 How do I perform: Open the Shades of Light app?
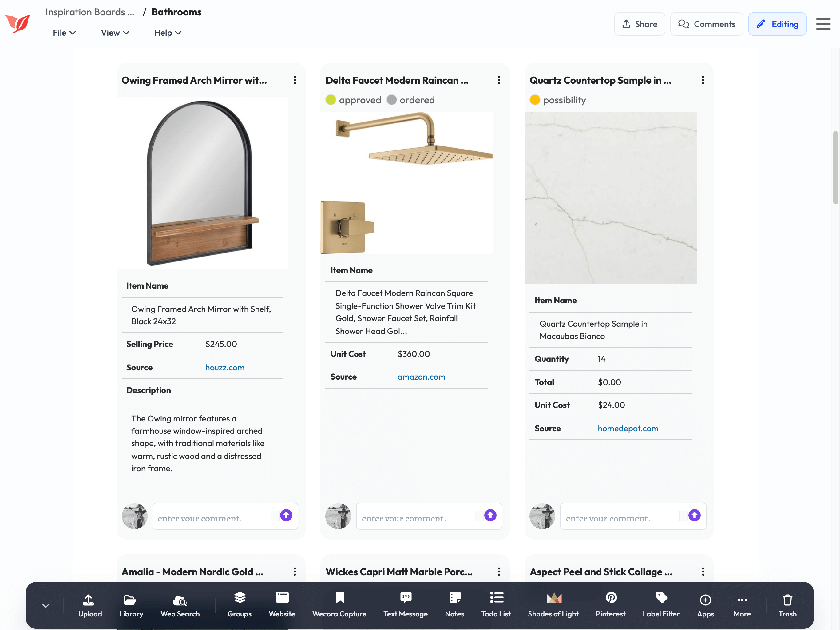click(x=553, y=605)
